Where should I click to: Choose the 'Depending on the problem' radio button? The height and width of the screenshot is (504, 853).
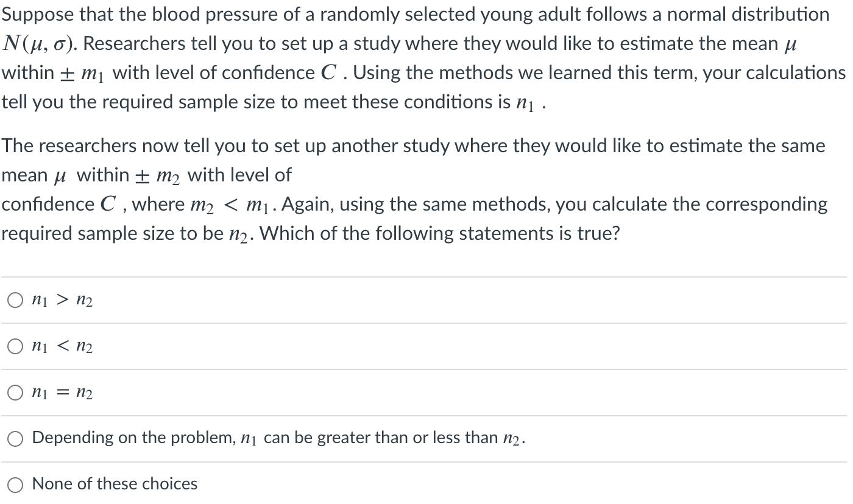coord(15,438)
